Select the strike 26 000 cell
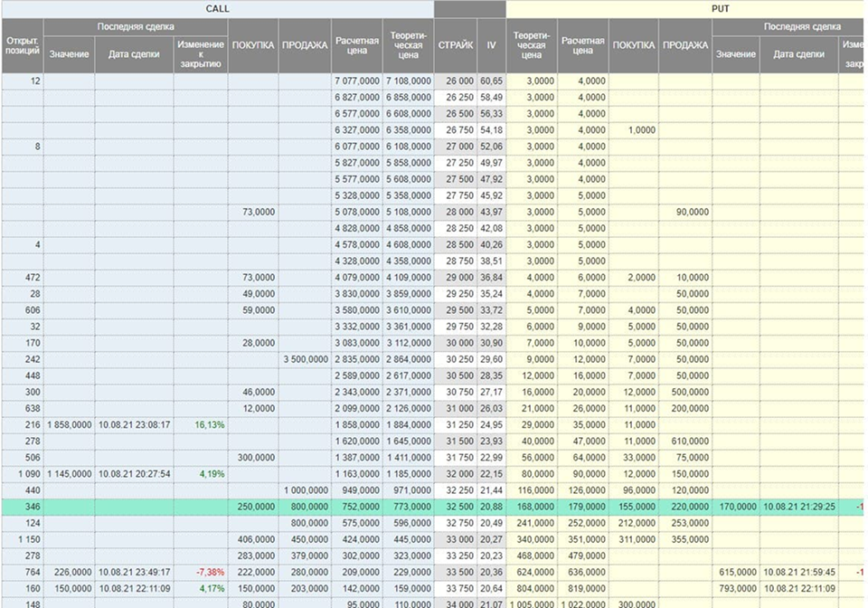 455,81
